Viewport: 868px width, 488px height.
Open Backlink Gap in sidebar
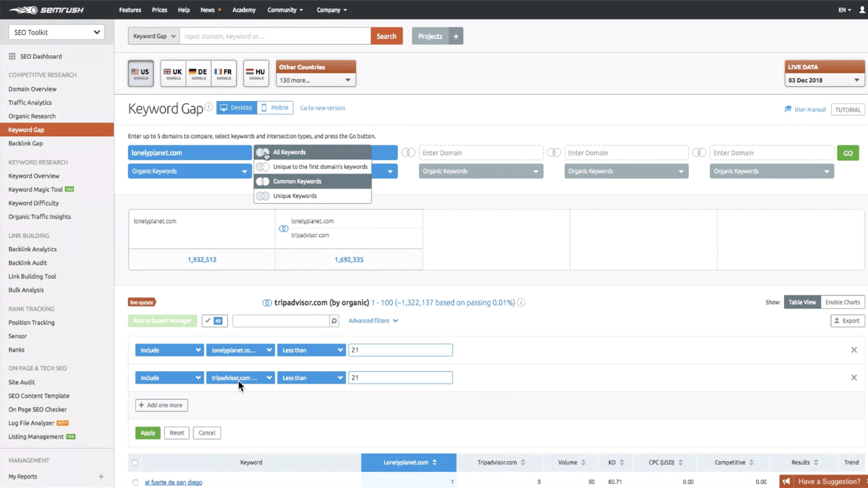point(26,144)
